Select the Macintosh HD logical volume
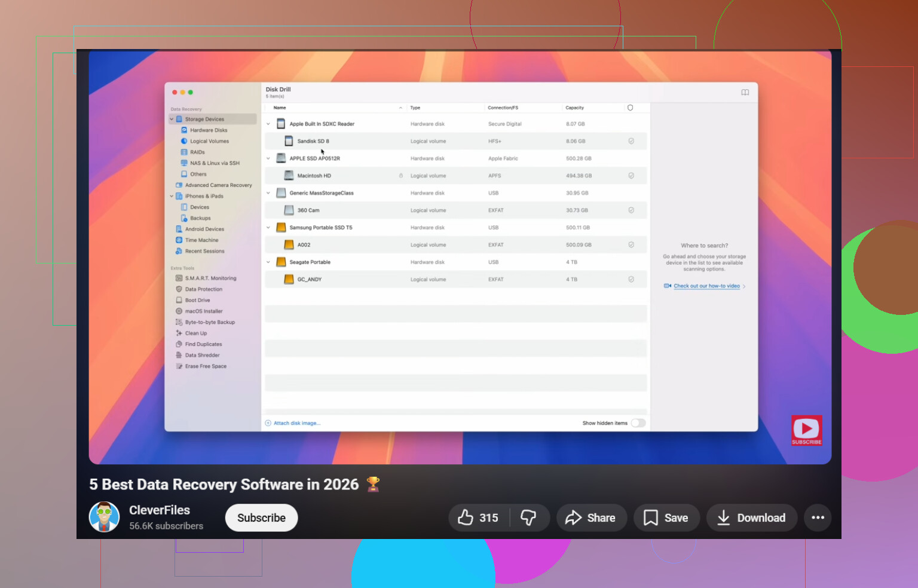 click(456, 176)
